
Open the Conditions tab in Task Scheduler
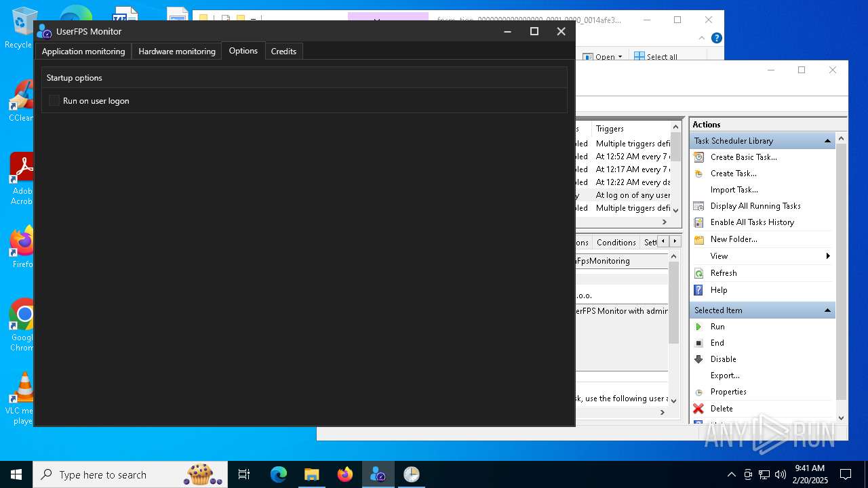pos(616,242)
